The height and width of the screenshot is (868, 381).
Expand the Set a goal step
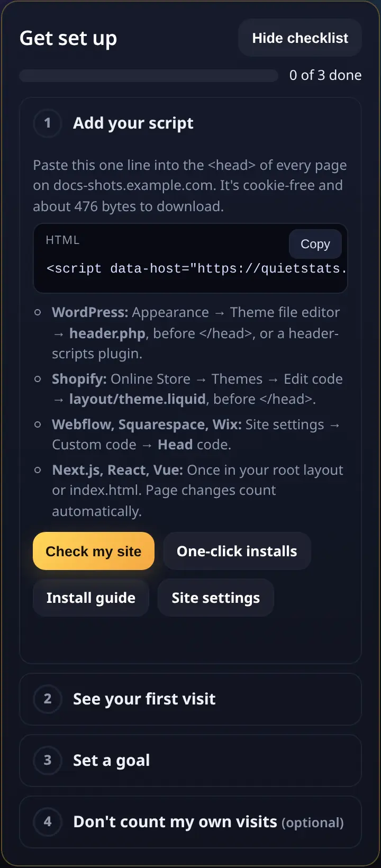point(190,761)
